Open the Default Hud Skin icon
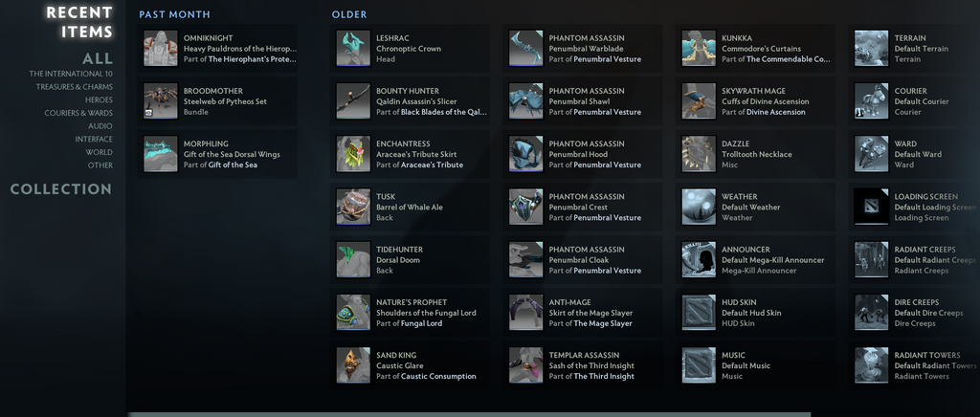The width and height of the screenshot is (980, 417). tap(699, 313)
